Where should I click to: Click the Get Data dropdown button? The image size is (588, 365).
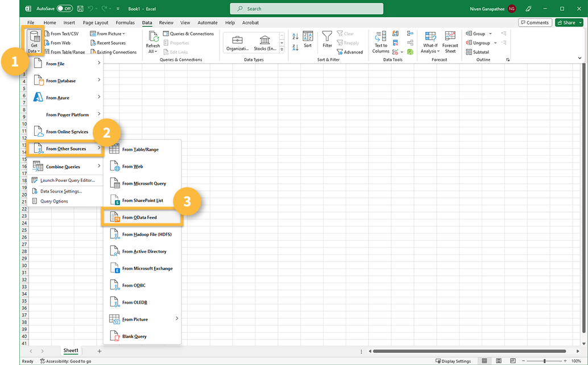(34, 42)
